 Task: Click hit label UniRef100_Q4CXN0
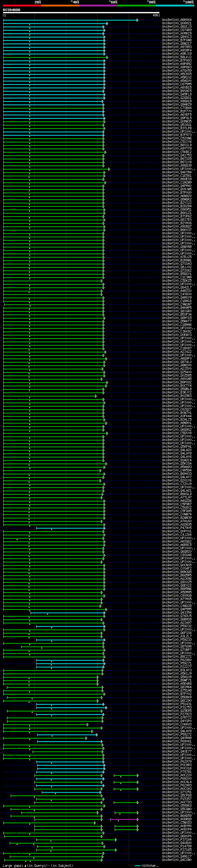pyautogui.click(x=176, y=860)
